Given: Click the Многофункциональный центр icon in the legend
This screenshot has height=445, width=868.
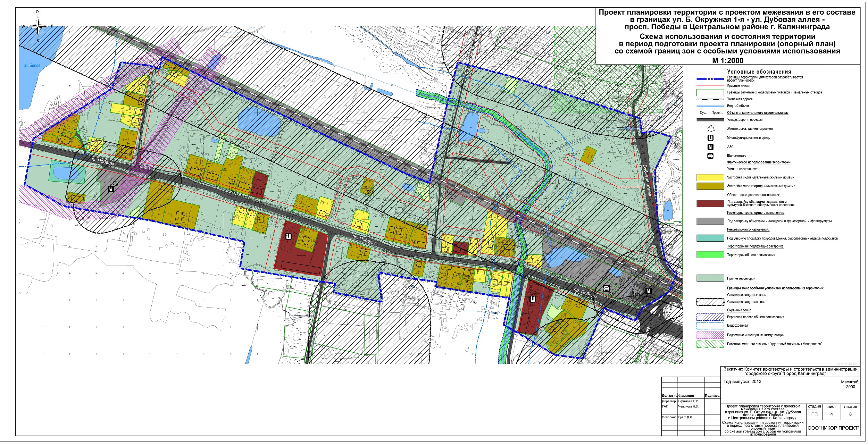Looking at the screenshot, I should [710, 138].
